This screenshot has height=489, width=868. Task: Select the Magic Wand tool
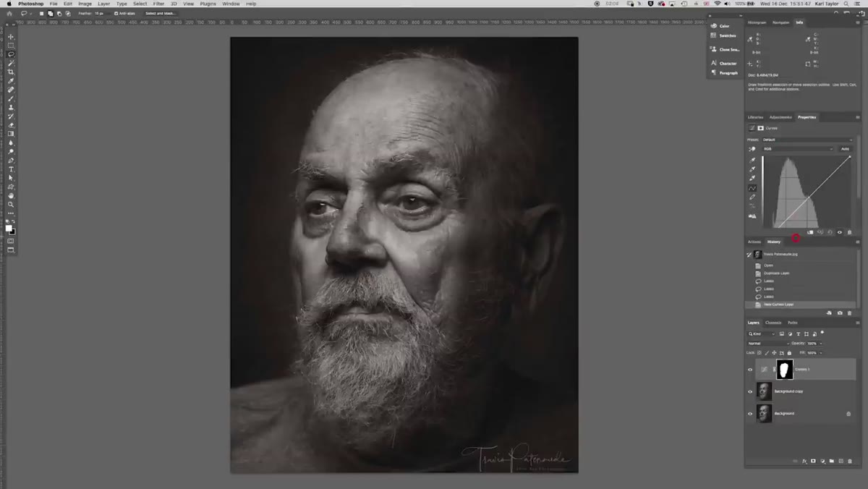click(11, 64)
